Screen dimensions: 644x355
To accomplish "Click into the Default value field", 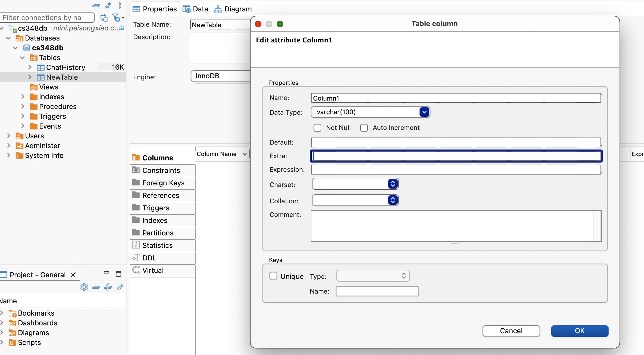I will (x=456, y=142).
